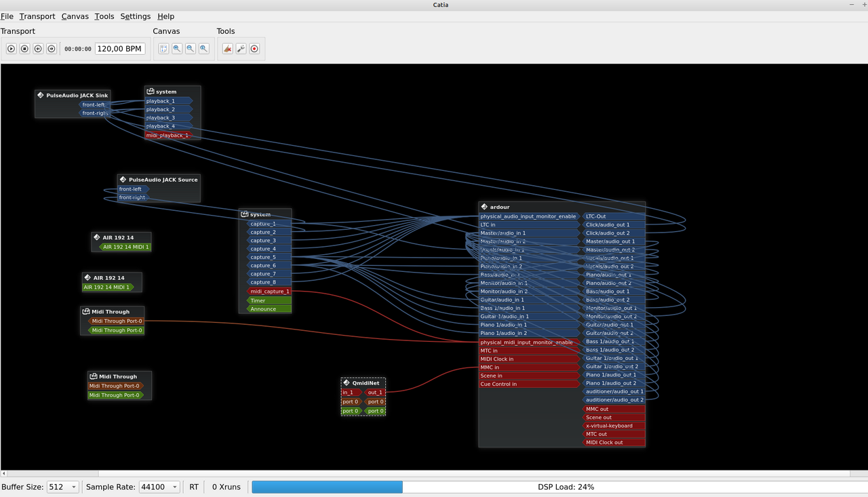Screen dimensions: 868x497
Task: Click the 00:00:00 transport time display
Action: tap(78, 49)
